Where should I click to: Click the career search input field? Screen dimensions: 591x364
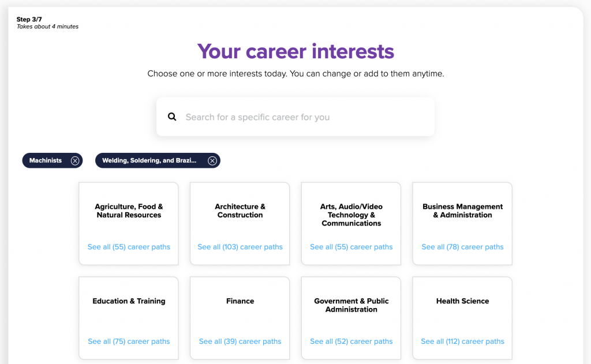(x=295, y=117)
